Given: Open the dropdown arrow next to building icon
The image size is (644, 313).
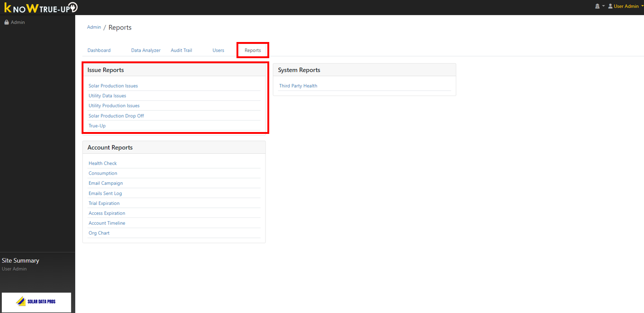Looking at the screenshot, I should 603,6.
